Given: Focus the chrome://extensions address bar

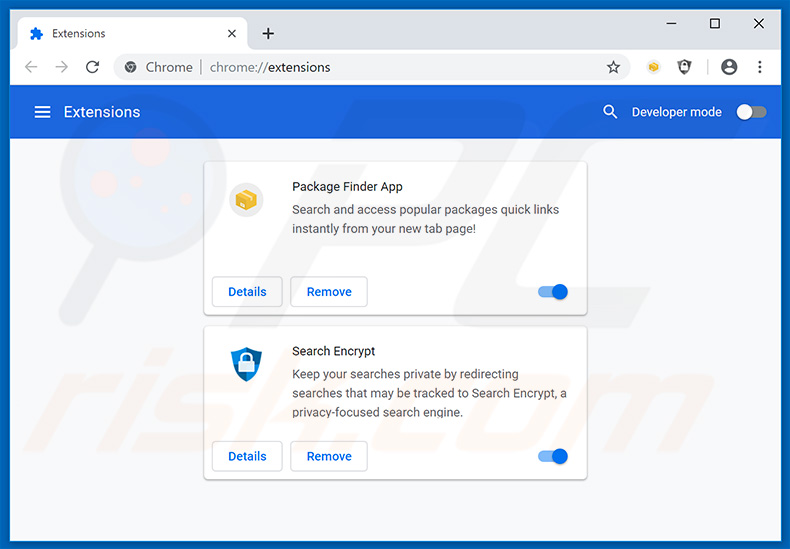Looking at the screenshot, I should point(372,67).
